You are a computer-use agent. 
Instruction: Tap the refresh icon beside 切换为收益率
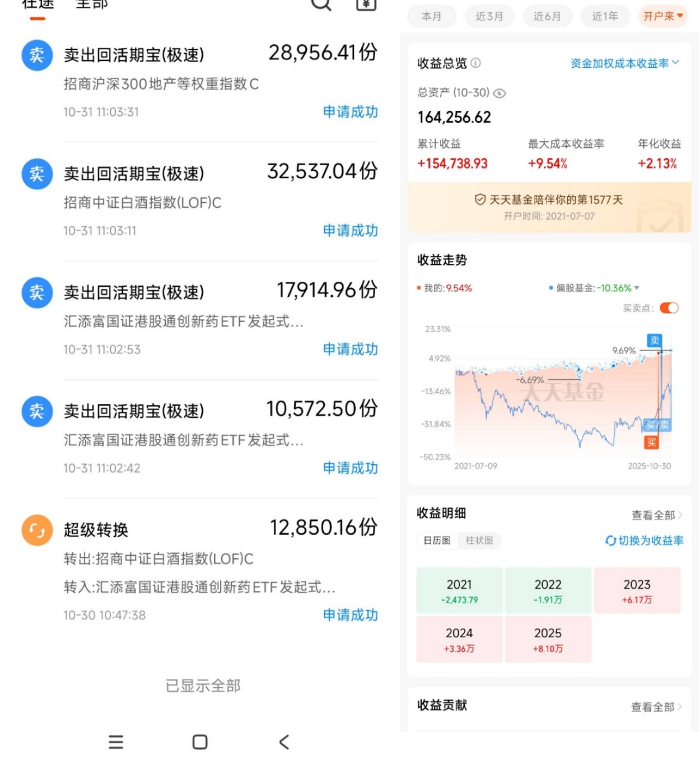[610, 541]
